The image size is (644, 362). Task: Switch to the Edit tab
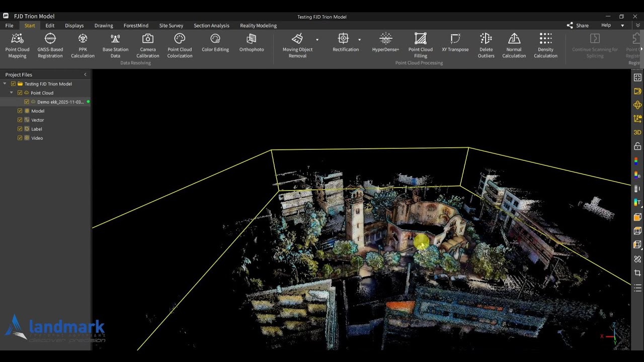[x=50, y=26]
